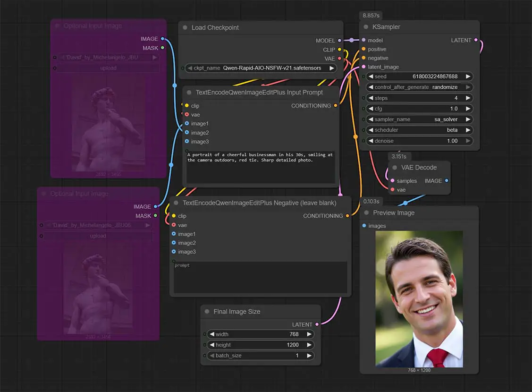Click upload on the top Optional Input Image node
The image size is (532, 392).
point(108,68)
